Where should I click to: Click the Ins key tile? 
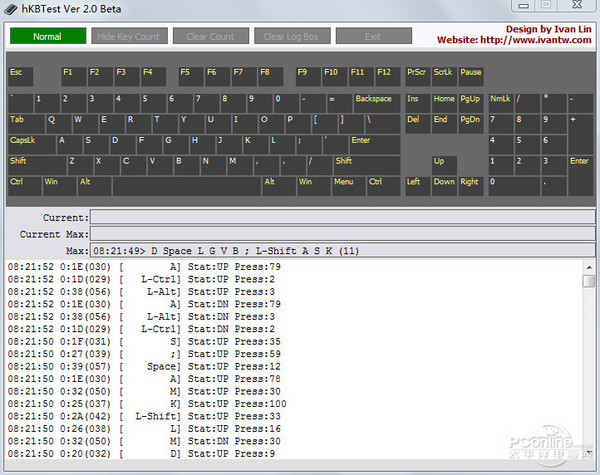click(418, 103)
